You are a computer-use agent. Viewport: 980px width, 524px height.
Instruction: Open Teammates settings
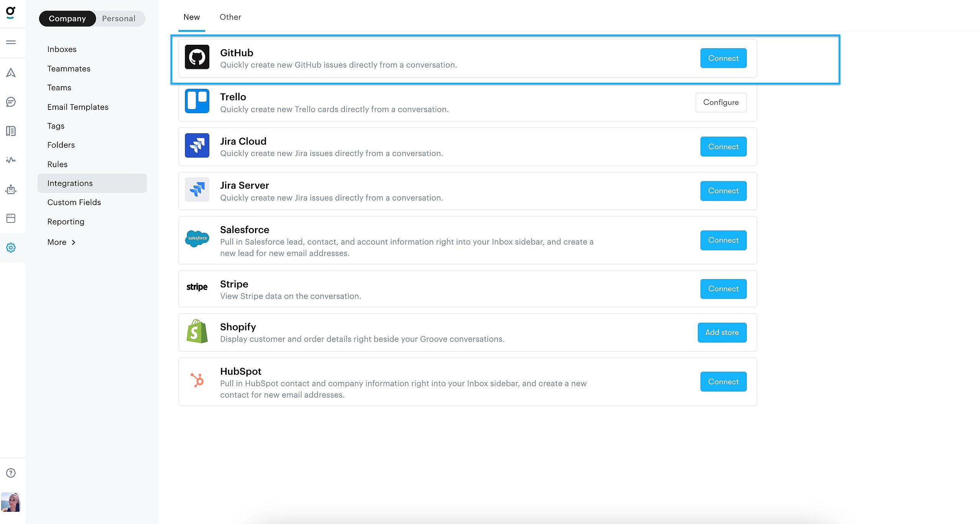(x=69, y=69)
